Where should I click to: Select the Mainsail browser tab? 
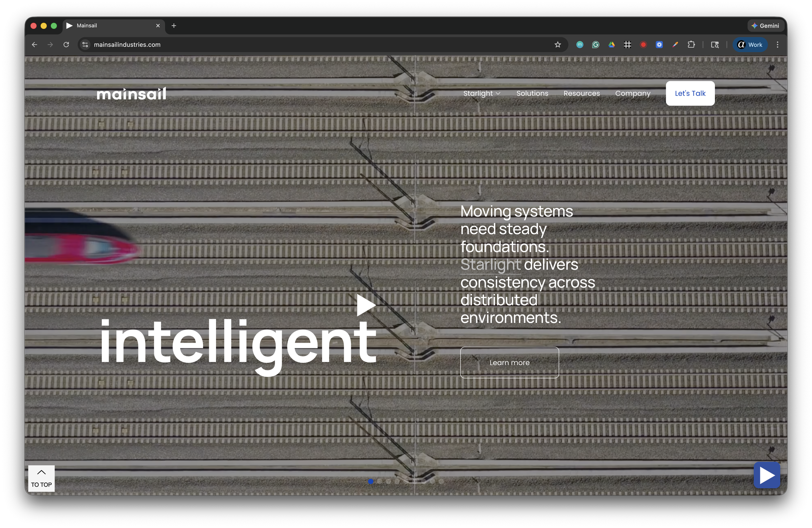click(114, 26)
